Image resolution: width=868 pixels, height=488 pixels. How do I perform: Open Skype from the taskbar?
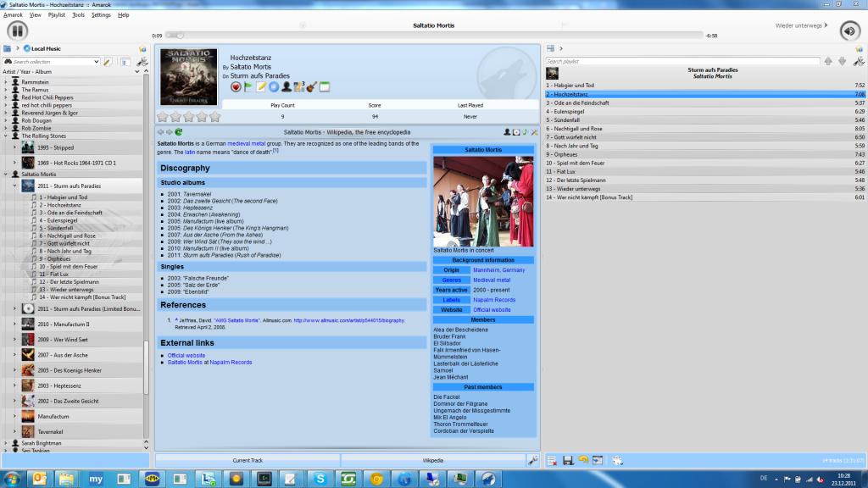320,479
